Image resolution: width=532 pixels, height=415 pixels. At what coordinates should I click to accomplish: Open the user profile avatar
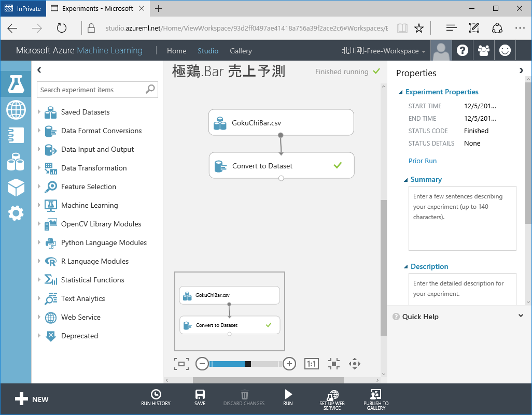coord(441,51)
